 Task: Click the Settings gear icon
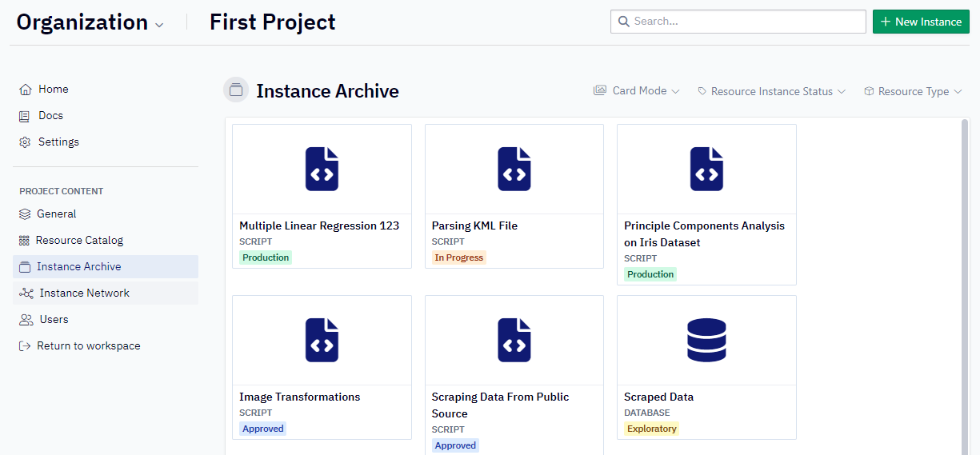point(26,142)
